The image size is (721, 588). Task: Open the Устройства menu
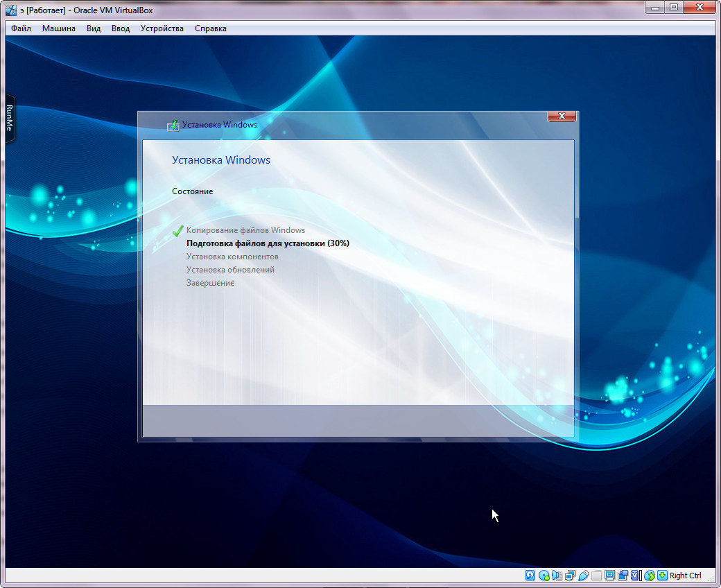162,28
